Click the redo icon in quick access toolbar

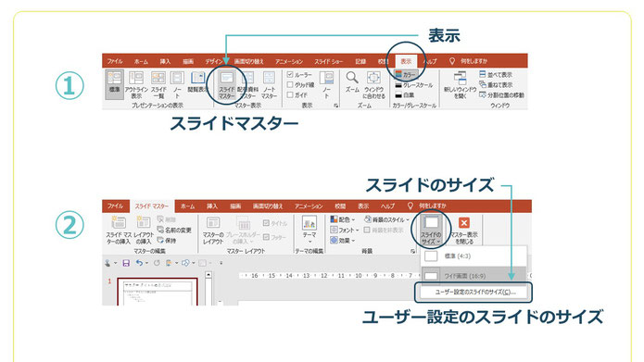(x=157, y=263)
